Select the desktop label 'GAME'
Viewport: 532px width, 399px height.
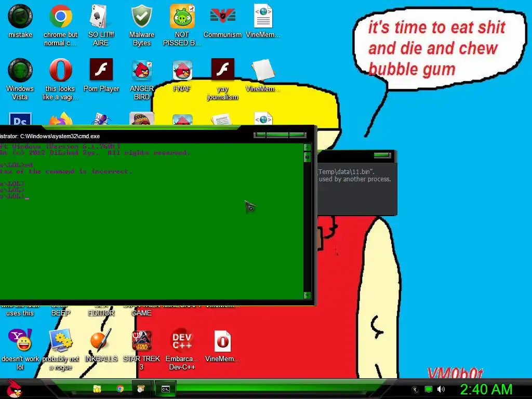pos(141,313)
